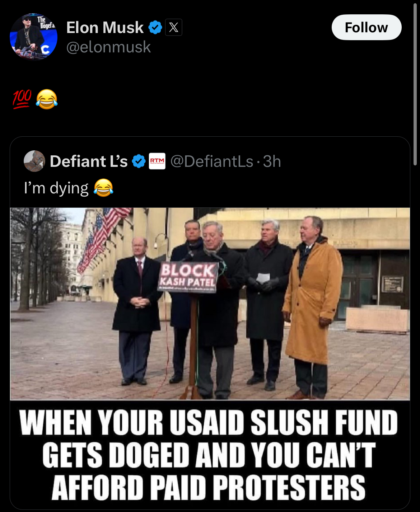Click the BLOCK KASH PATEL podium sign
This screenshot has height=512, width=420.
pyautogui.click(x=188, y=277)
